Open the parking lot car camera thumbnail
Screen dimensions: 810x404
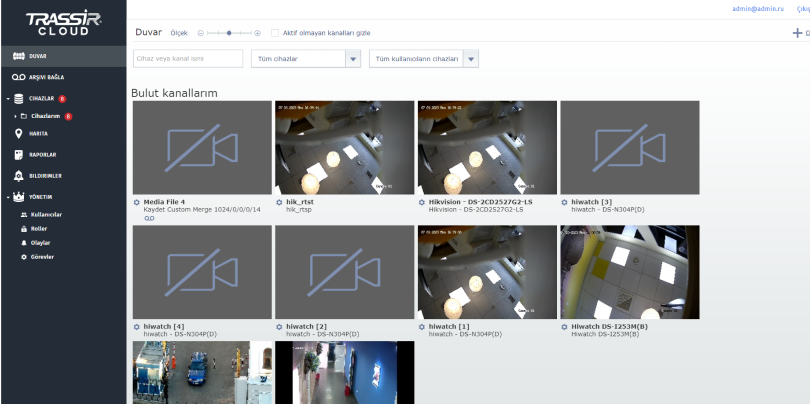[202, 372]
